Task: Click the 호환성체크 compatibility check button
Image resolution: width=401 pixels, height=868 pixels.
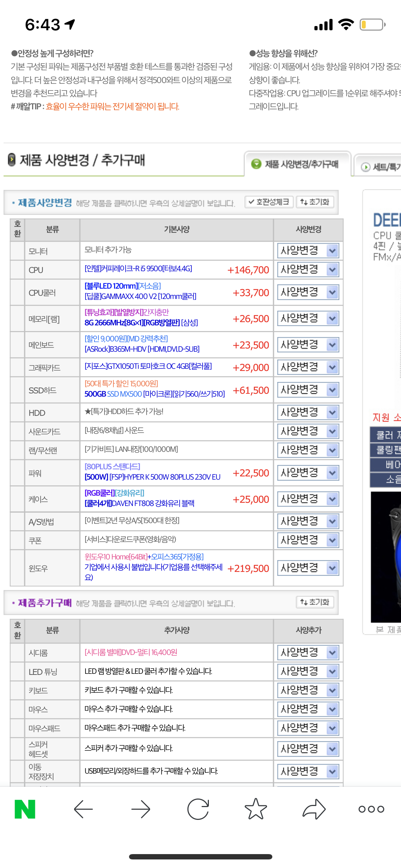Action: click(269, 202)
